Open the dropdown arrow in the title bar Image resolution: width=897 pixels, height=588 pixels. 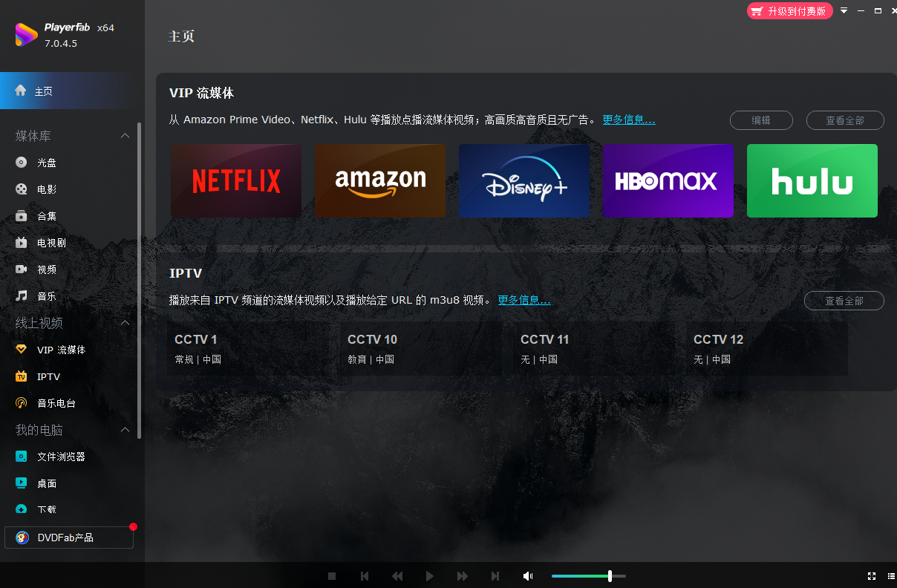pyautogui.click(x=844, y=11)
